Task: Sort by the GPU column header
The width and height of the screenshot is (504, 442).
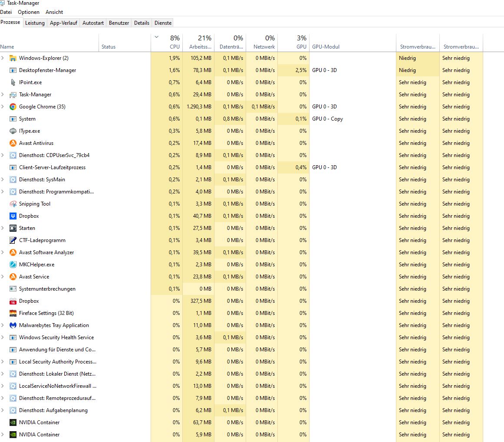Action: (293, 43)
